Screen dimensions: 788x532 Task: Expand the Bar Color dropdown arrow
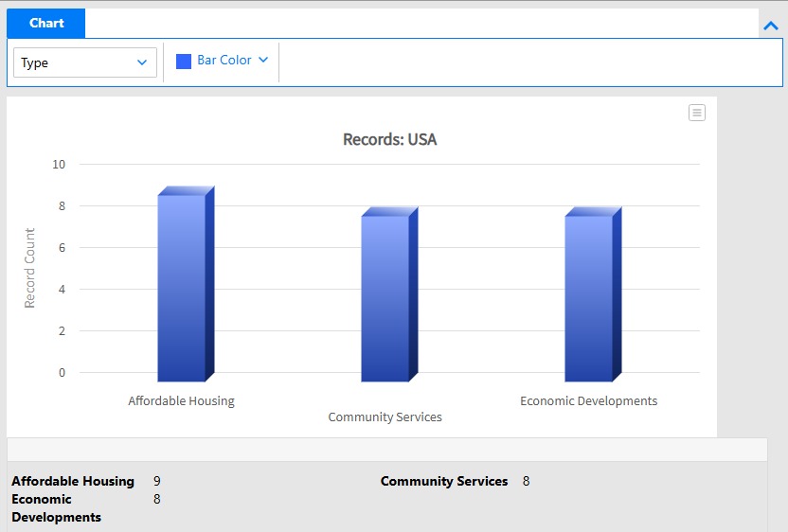pyautogui.click(x=263, y=60)
